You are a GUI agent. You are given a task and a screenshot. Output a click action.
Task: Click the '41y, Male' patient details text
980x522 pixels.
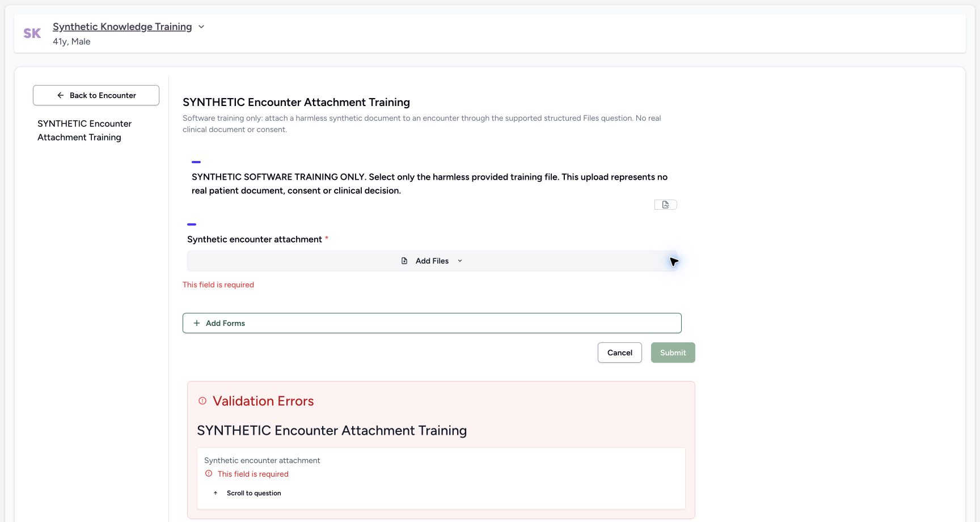[71, 41]
